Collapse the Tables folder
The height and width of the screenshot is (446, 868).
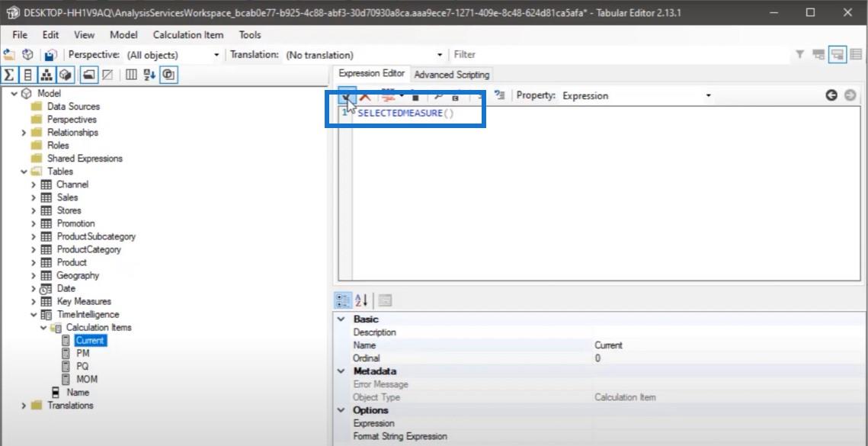click(x=24, y=172)
